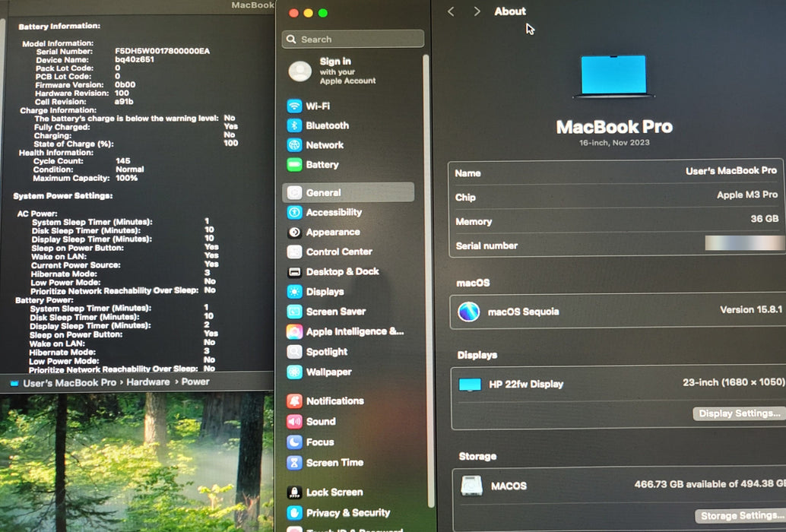Open Network settings globe icon
Image resolution: width=786 pixels, height=532 pixels.
[x=294, y=144]
